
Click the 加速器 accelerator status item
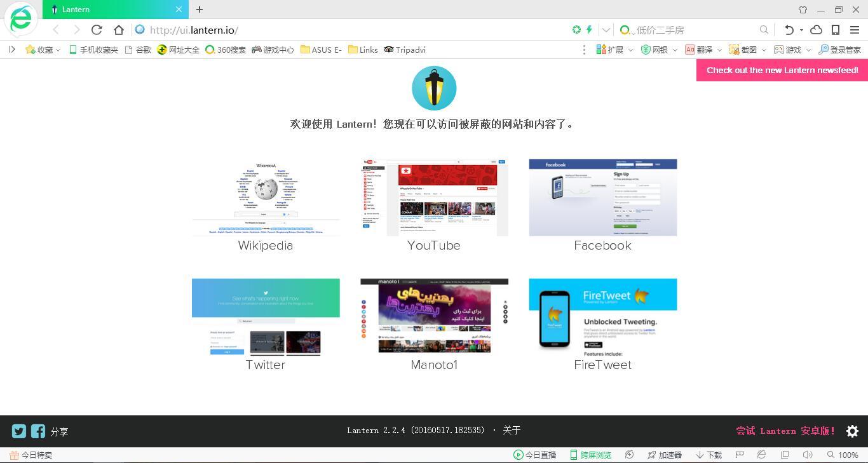(665, 455)
